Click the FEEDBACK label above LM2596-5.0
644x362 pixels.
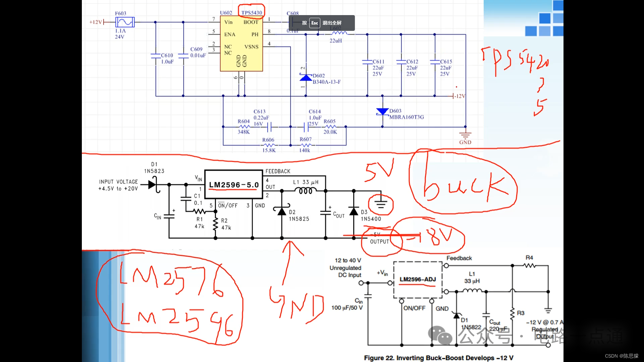(x=278, y=171)
